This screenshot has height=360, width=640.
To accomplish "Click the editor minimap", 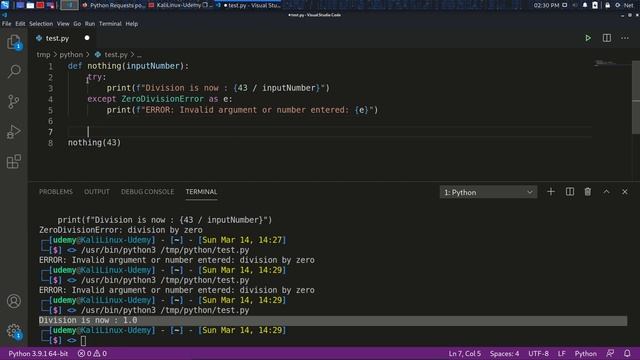I will click(611, 64).
